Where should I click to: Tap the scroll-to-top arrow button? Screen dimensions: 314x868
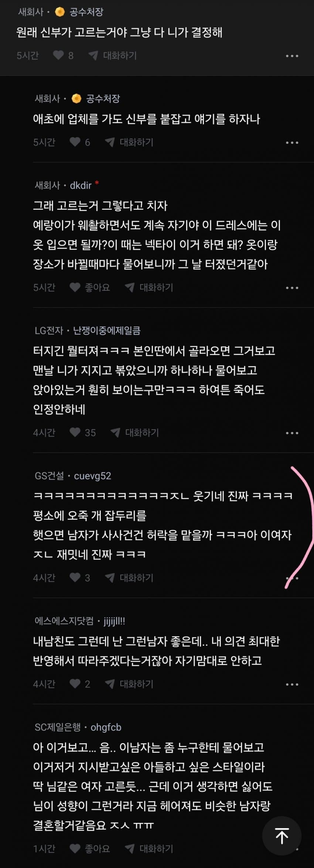tap(282, 836)
